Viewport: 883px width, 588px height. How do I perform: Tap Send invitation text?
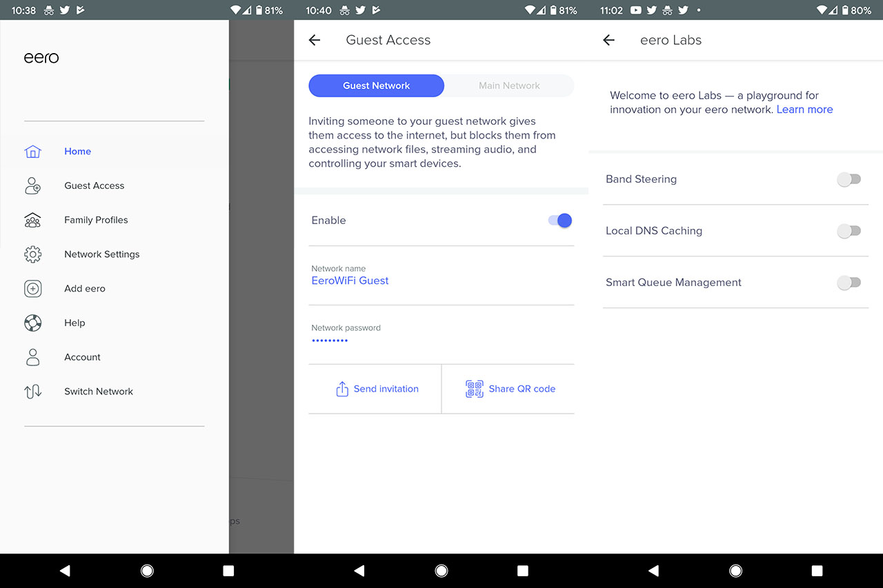point(386,389)
